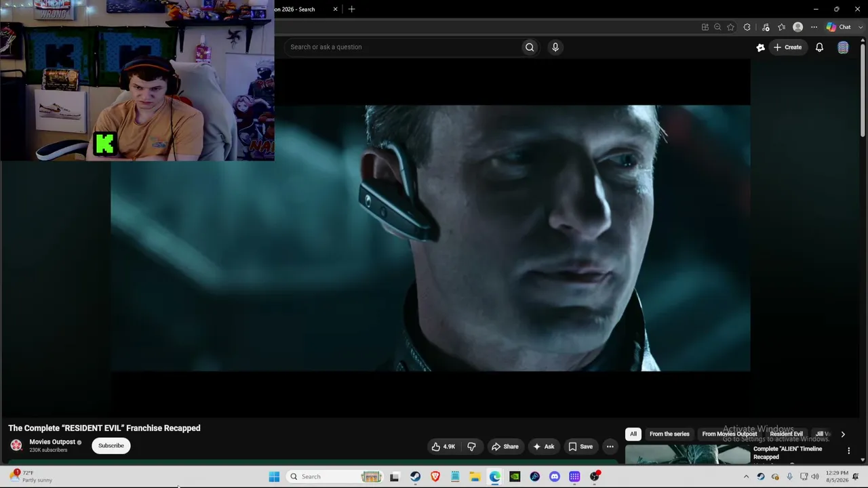Open browser extensions puzzle icon

click(x=747, y=27)
